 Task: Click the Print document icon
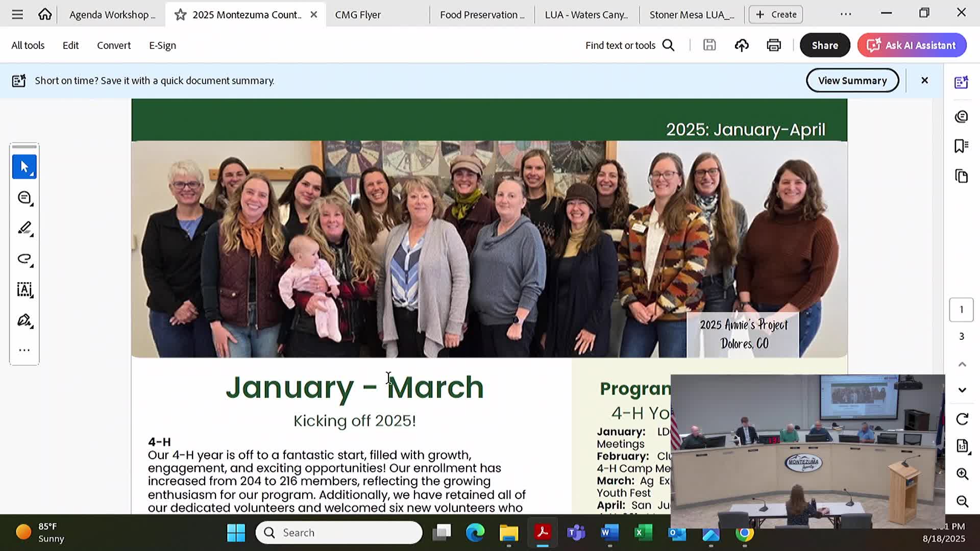tap(774, 45)
